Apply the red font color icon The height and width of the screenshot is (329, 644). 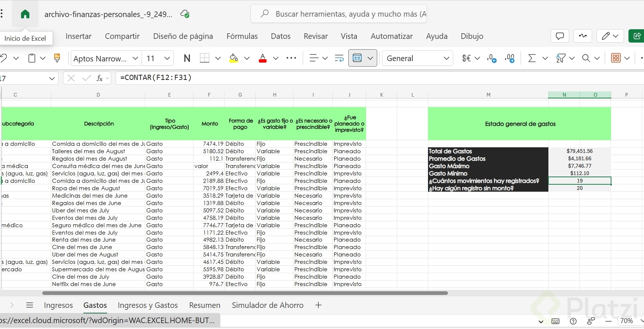pos(263,58)
